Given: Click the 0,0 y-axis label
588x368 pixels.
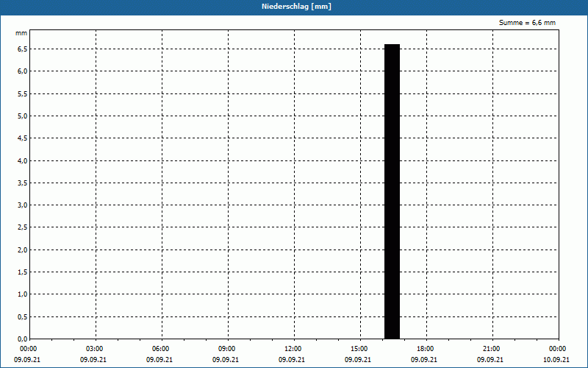Looking at the screenshot, I should coord(23,339).
